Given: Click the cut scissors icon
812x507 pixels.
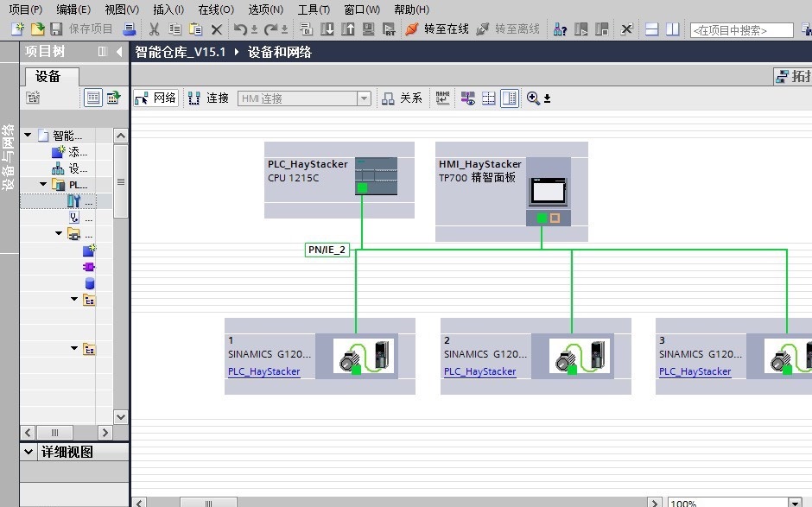Looking at the screenshot, I should coord(154,29).
